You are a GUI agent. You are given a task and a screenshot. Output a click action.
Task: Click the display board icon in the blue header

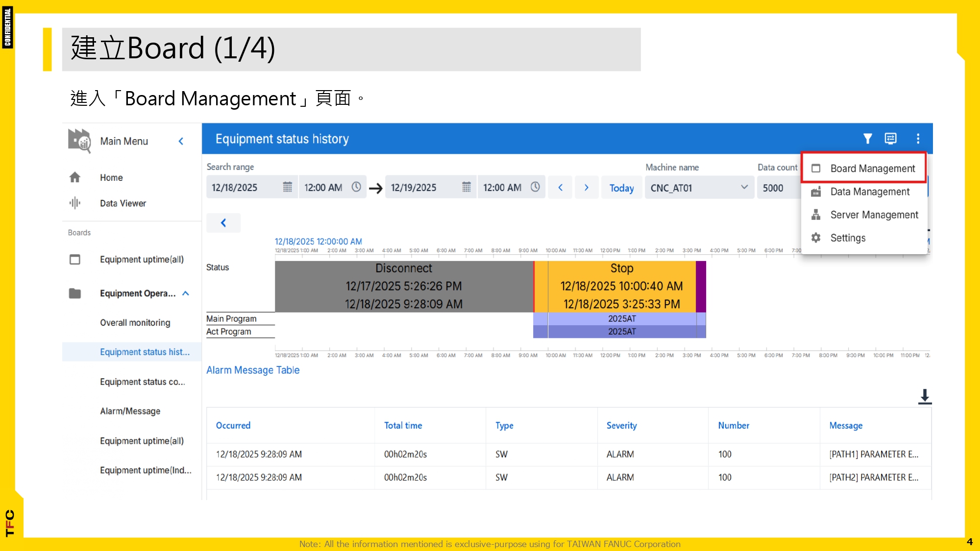[891, 139]
